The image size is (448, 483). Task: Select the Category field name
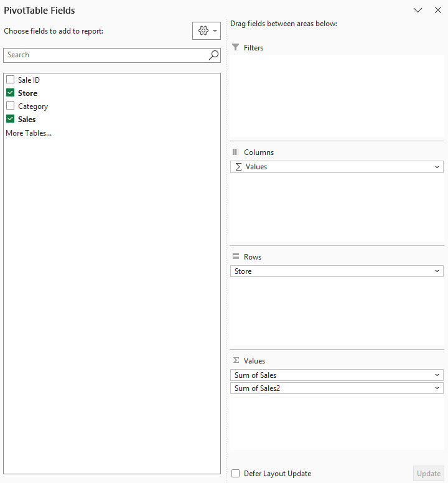pyautogui.click(x=33, y=106)
